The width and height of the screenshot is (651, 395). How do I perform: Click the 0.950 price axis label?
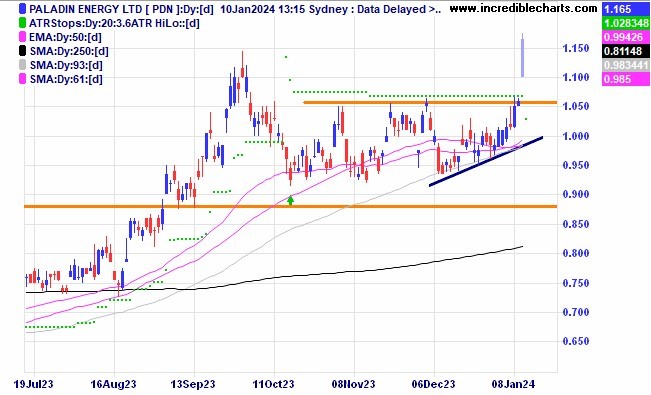point(576,165)
